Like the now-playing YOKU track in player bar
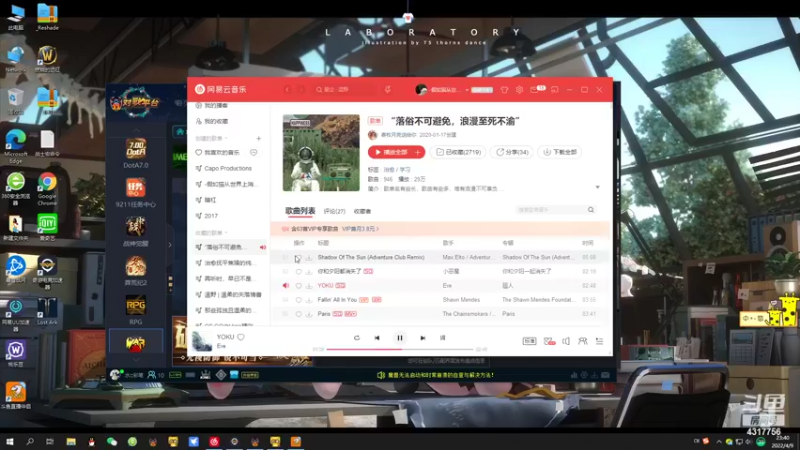Viewport: 800px width, 450px height. 241,337
